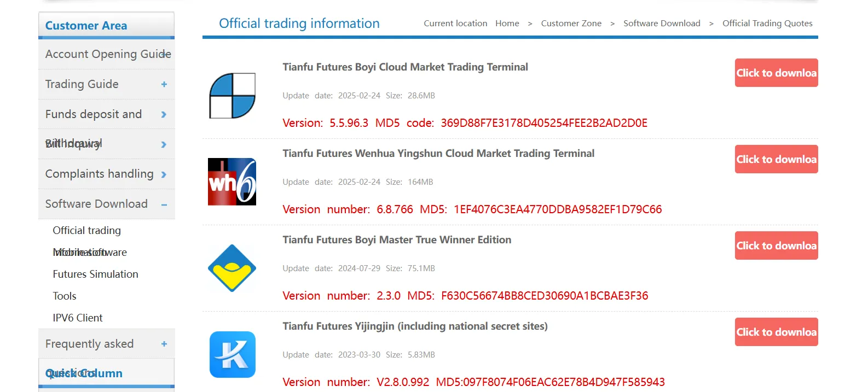
Task: Click version number V2.8.0.992 MD5 line
Action: [473, 382]
